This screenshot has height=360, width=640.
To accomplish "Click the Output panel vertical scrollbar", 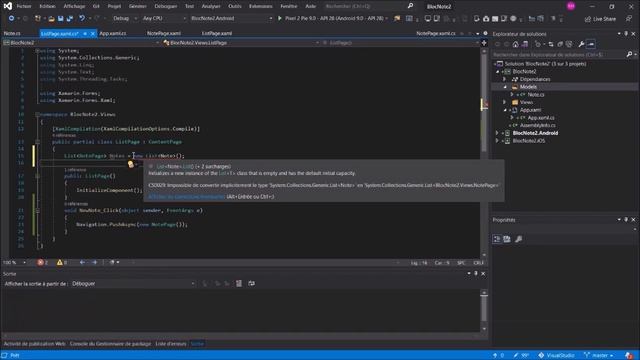I will pos(484,311).
